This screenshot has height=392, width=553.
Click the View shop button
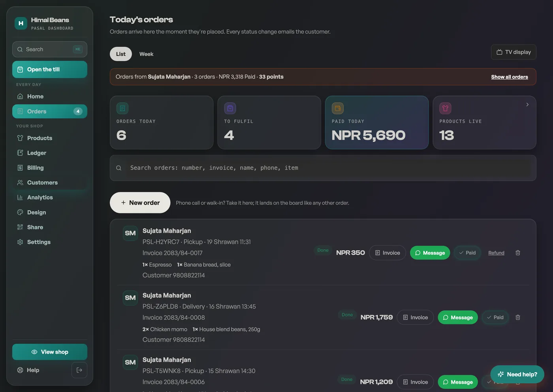click(x=50, y=352)
